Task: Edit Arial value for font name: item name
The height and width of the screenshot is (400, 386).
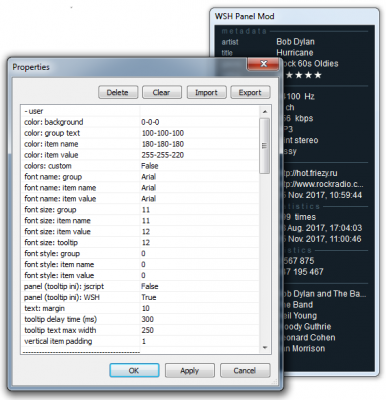Action: point(149,188)
